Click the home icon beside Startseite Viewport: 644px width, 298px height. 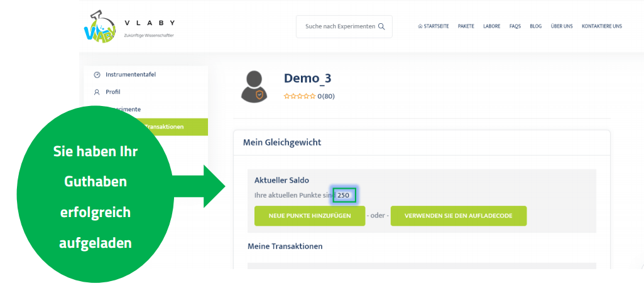[x=420, y=26]
